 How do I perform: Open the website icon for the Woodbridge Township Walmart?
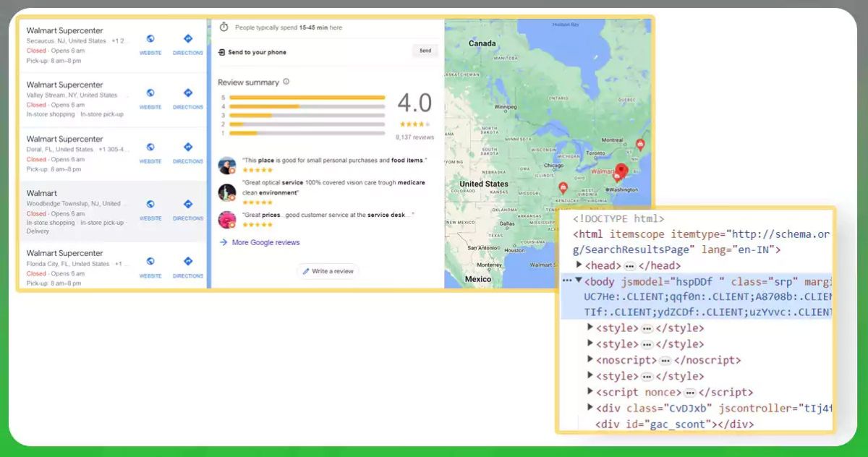pyautogui.click(x=150, y=205)
